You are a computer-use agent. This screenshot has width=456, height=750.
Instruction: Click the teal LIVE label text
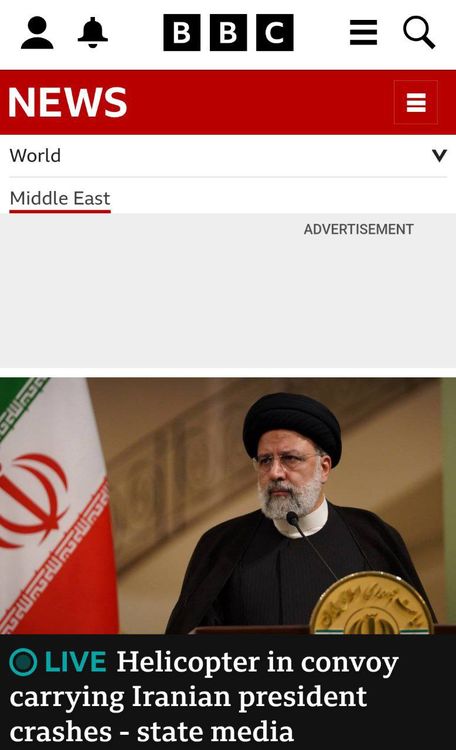coord(75,662)
